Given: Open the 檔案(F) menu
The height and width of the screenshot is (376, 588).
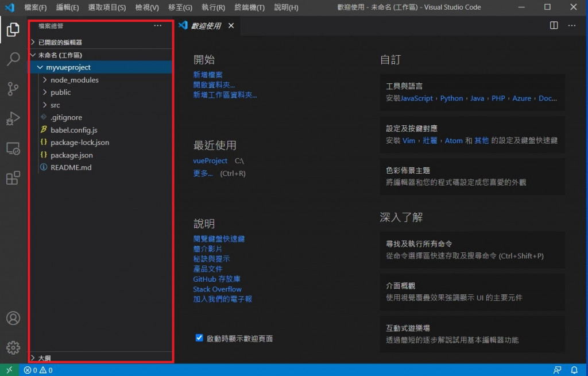Looking at the screenshot, I should coord(35,7).
